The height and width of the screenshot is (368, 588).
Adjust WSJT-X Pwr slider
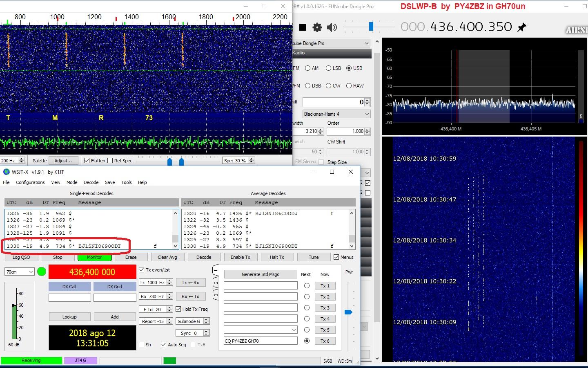coord(348,312)
